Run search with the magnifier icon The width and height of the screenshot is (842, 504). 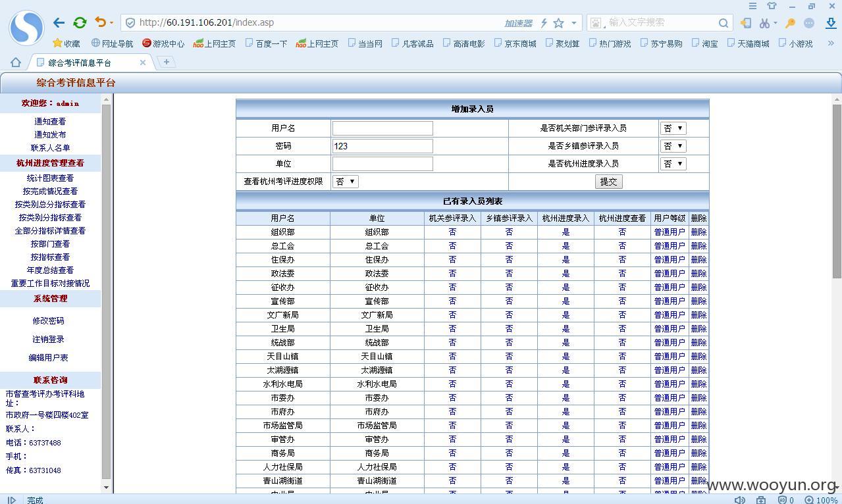[x=724, y=23]
